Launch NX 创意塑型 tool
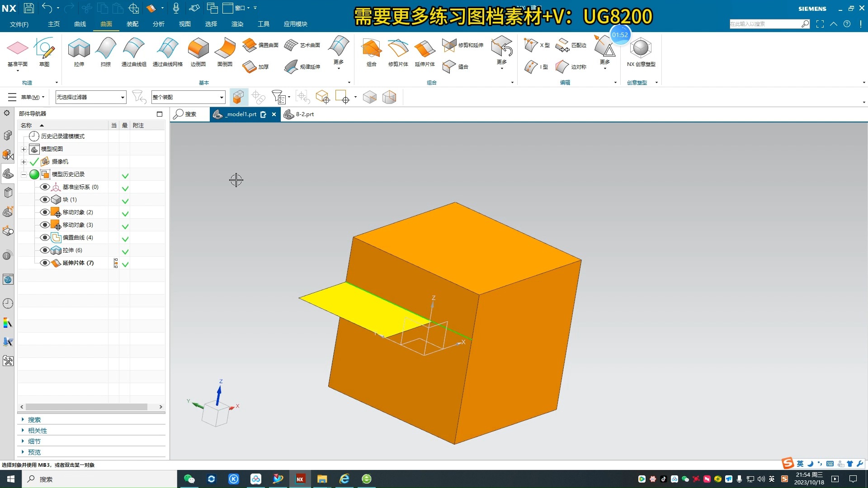Screen dimensions: 868x488 point(641,52)
